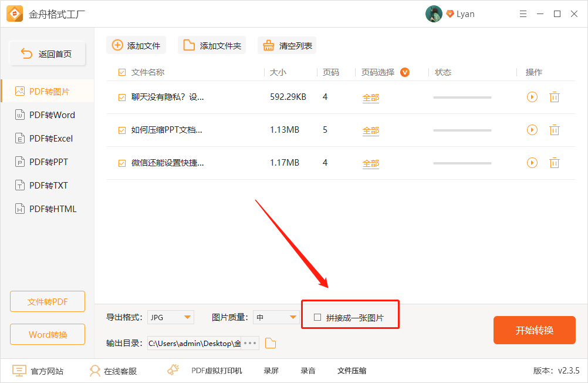
Task: Select the PDF转Excel sidebar item
Action: pyautogui.click(x=48, y=139)
